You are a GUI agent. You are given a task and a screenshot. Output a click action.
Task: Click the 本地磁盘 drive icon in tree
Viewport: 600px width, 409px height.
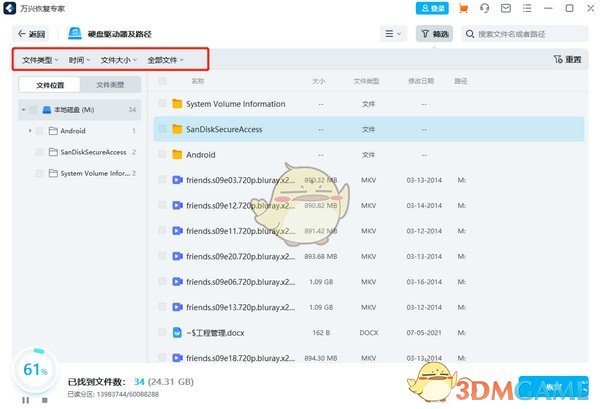pyautogui.click(x=47, y=110)
